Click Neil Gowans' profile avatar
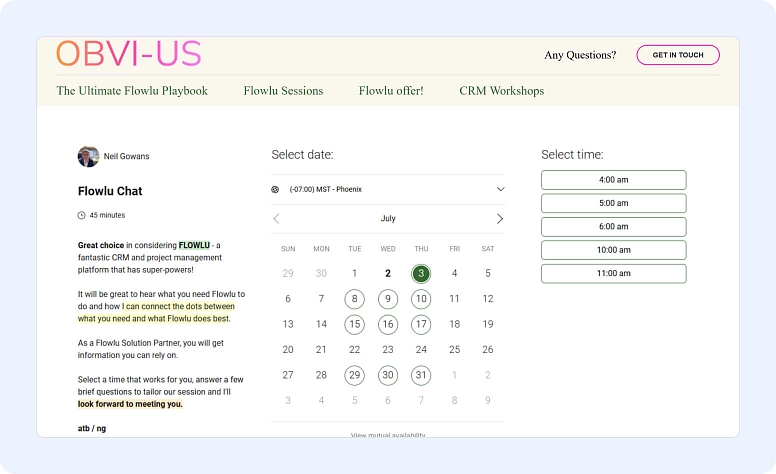 pyautogui.click(x=88, y=157)
